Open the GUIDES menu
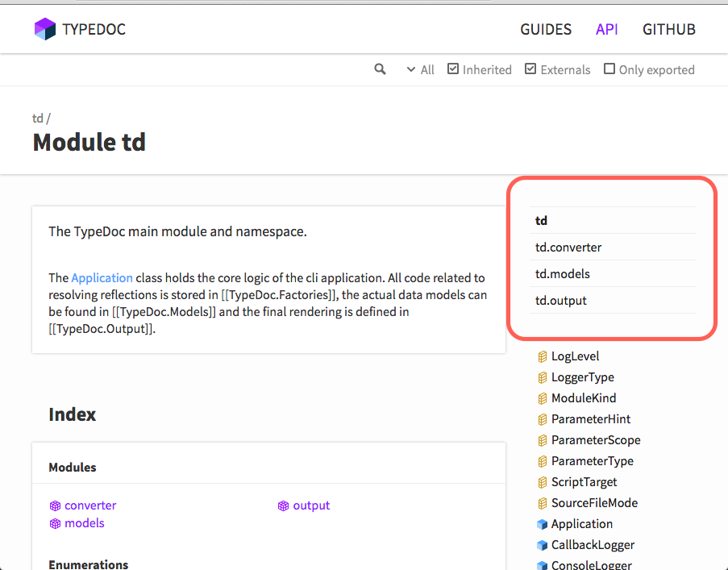The height and width of the screenshot is (570, 728). tap(546, 29)
